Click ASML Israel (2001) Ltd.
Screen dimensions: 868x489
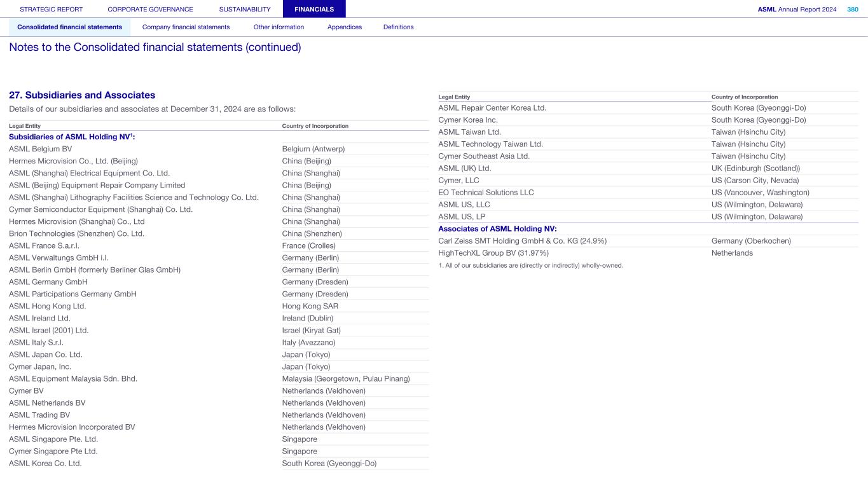(49, 330)
